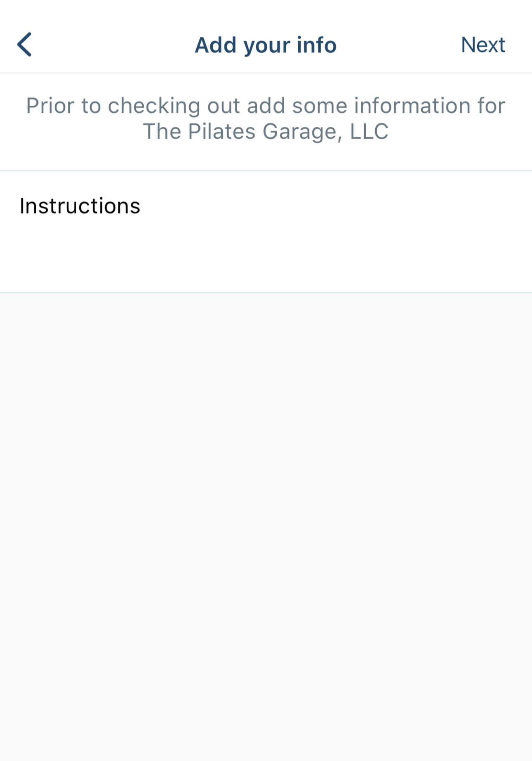This screenshot has width=532, height=761.
Task: Proceed with the Next link in header
Action: click(483, 45)
